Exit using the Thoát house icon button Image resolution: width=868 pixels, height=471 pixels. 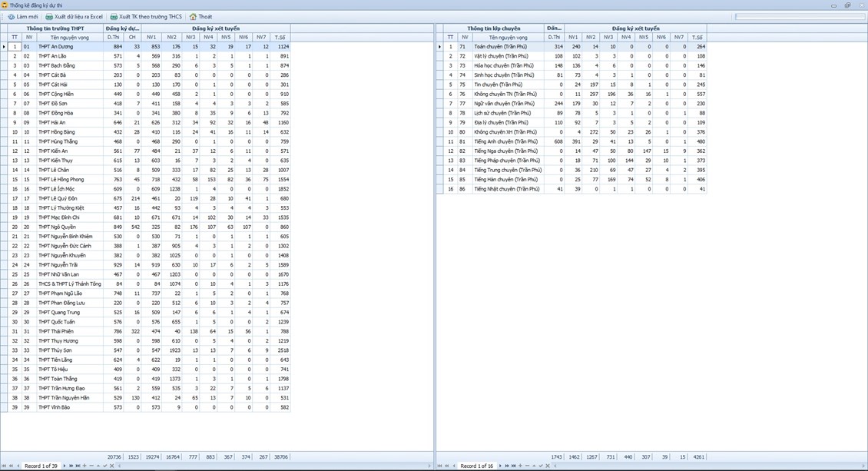point(200,16)
